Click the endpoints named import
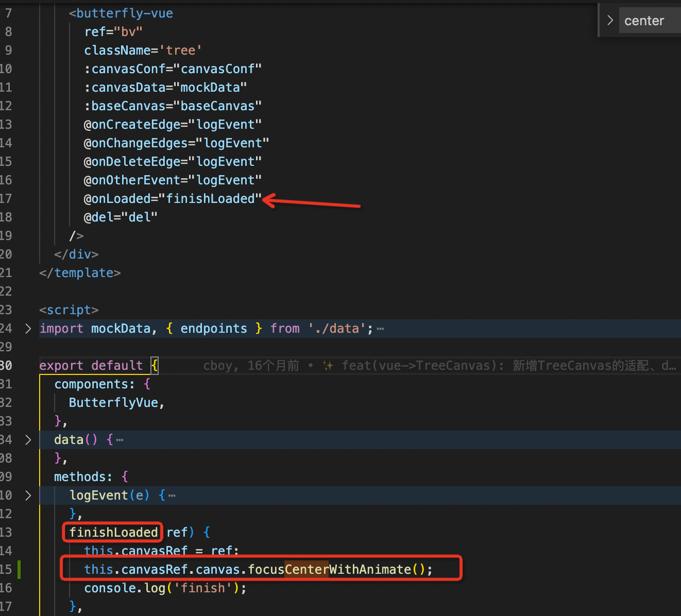Image resolution: width=681 pixels, height=616 pixels. (213, 329)
